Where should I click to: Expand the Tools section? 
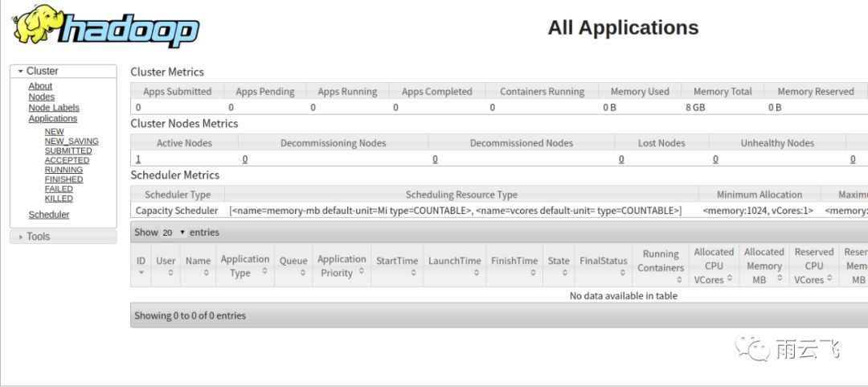63,237
